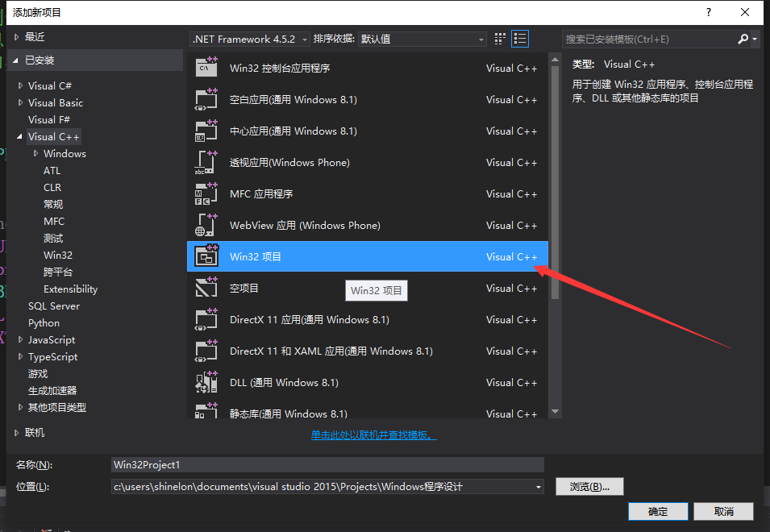Select the DirectX 11 app template icon
Viewport: 770px width, 532px height.
[206, 319]
